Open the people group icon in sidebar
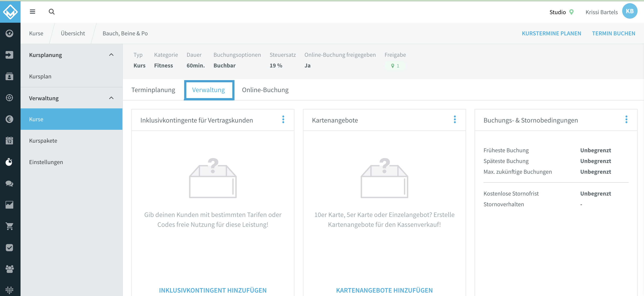This screenshot has width=644, height=296. (x=9, y=269)
